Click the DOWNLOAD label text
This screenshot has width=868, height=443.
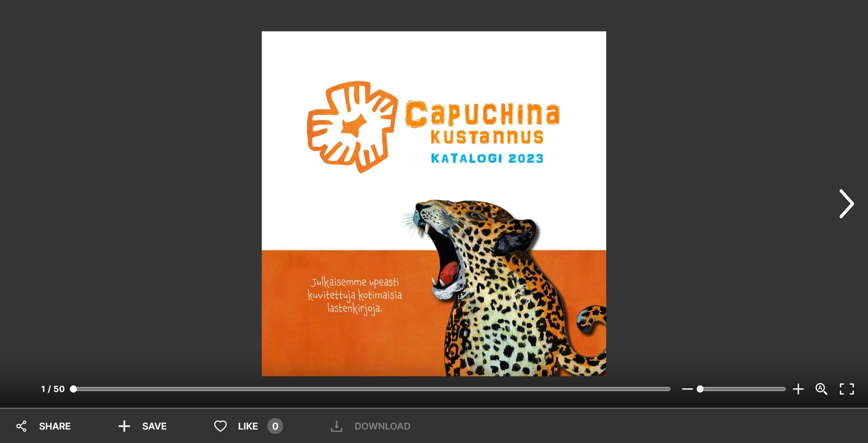coord(382,426)
